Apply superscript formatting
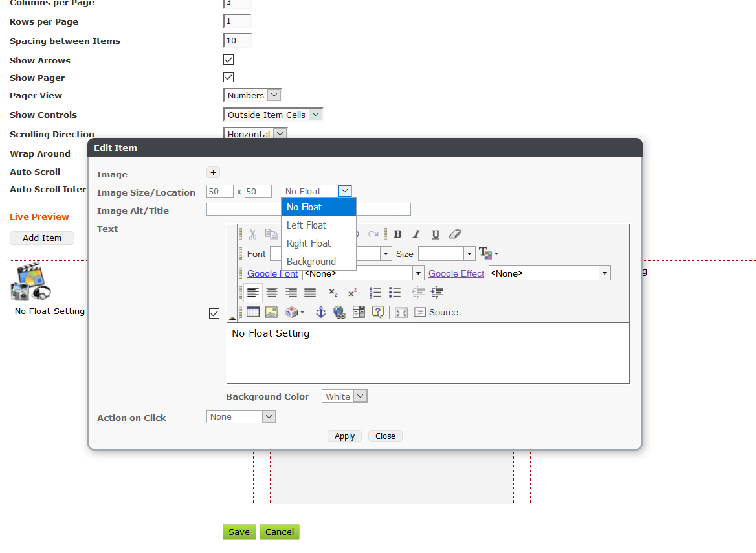 click(353, 293)
